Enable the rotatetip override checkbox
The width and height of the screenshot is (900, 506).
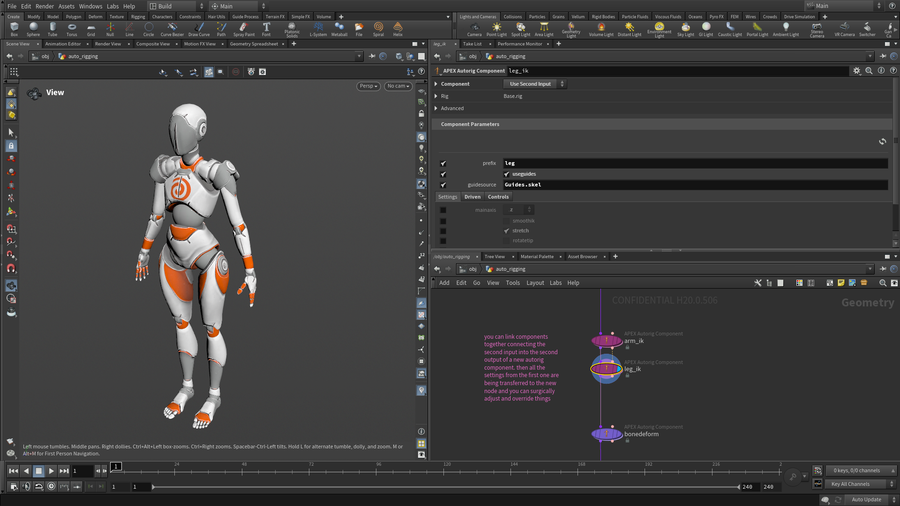pyautogui.click(x=443, y=240)
